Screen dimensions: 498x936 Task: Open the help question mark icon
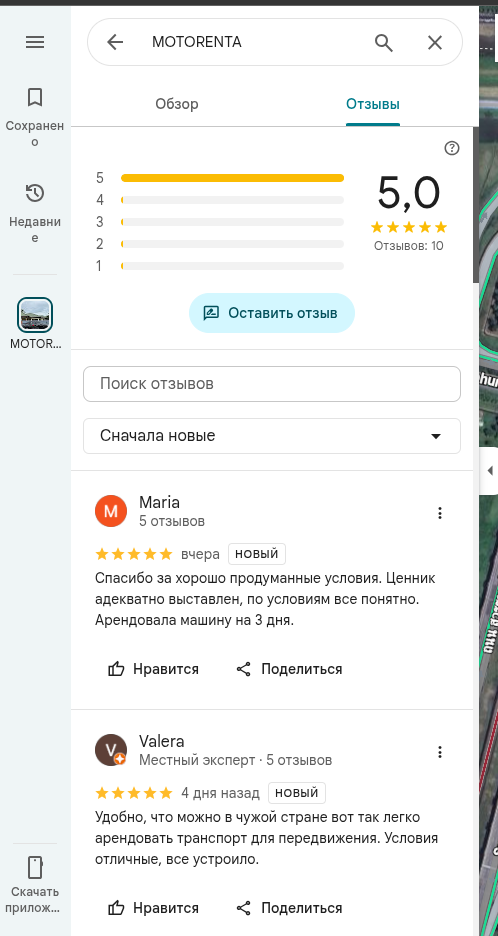[x=452, y=148]
